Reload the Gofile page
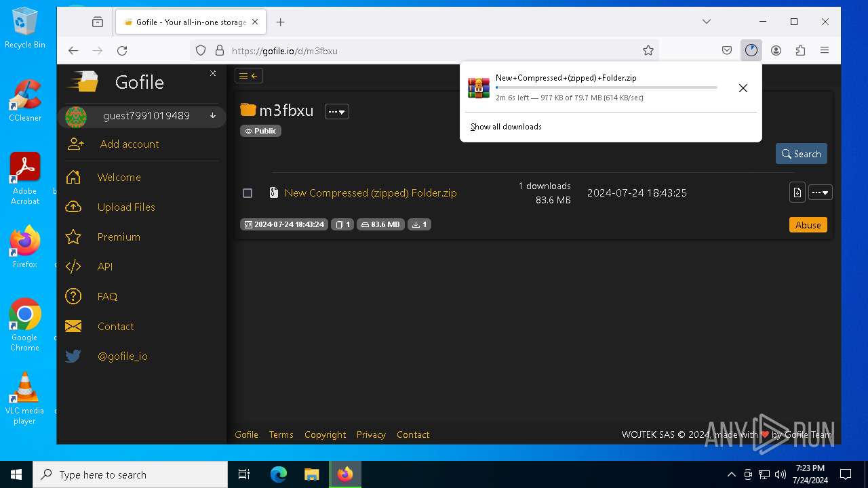 (x=122, y=50)
